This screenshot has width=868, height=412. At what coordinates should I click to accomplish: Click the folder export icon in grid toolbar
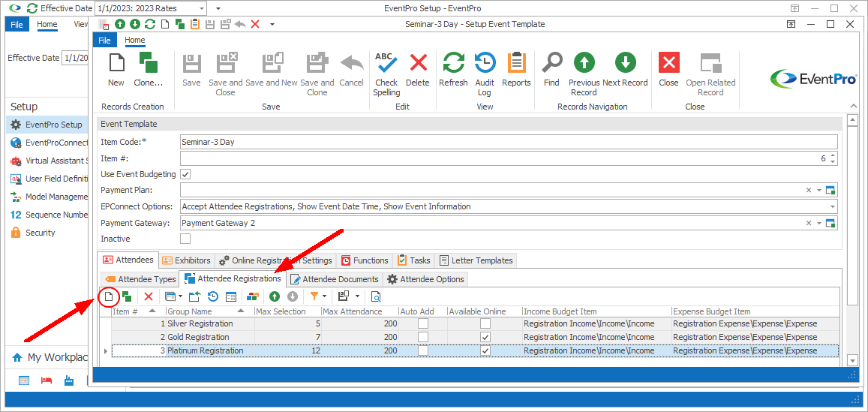(x=195, y=296)
